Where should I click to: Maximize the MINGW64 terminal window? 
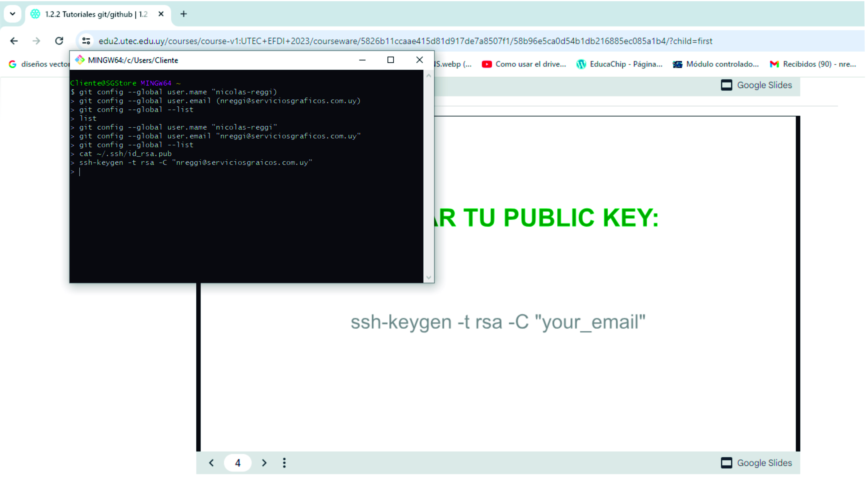coord(391,60)
